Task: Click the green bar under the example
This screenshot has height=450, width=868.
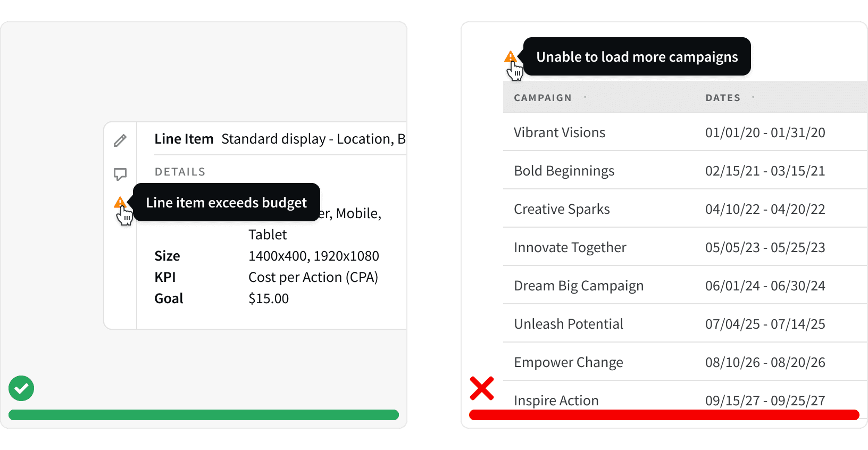Action: pyautogui.click(x=204, y=415)
